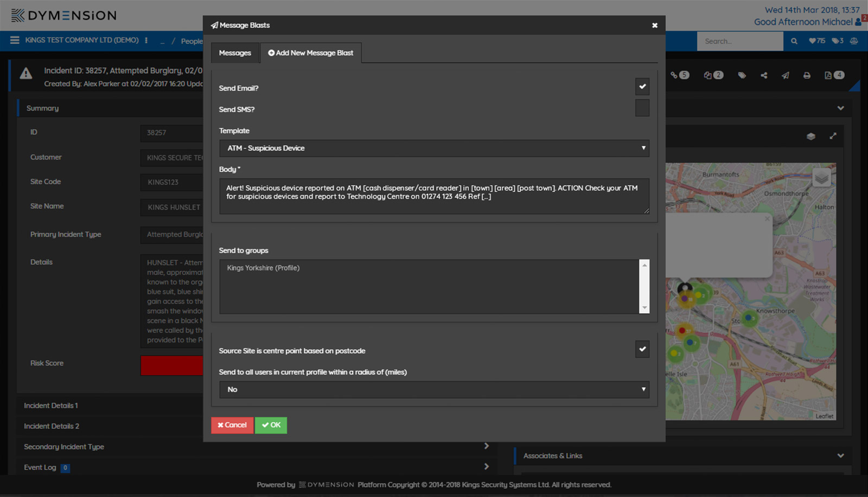868x497 pixels.
Task: Click the search magnifier icon
Action: point(794,41)
